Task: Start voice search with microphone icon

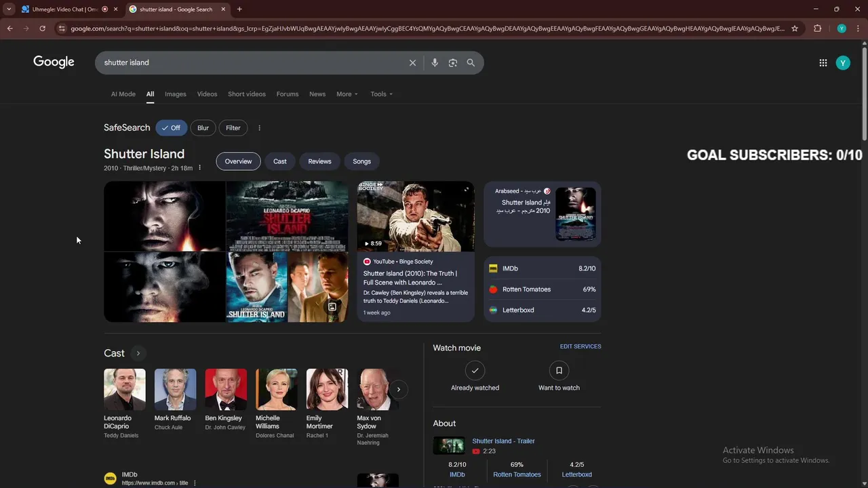Action: [x=435, y=62]
